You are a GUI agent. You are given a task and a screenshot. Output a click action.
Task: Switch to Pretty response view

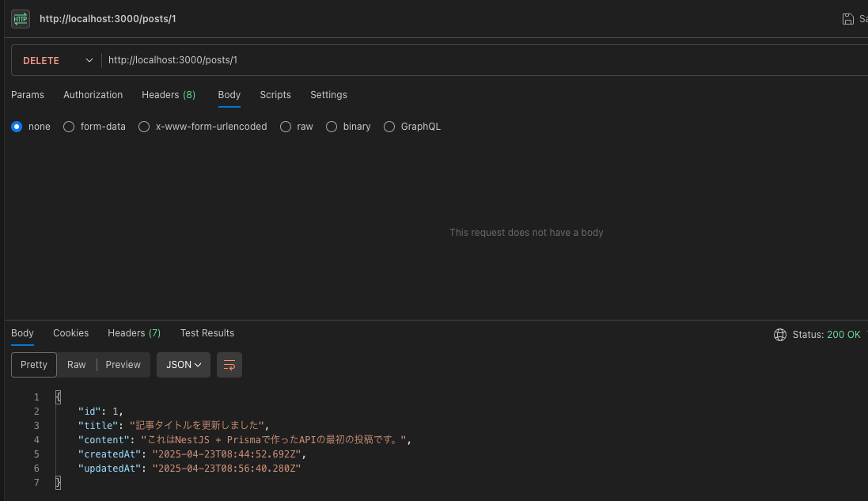pyautogui.click(x=34, y=365)
